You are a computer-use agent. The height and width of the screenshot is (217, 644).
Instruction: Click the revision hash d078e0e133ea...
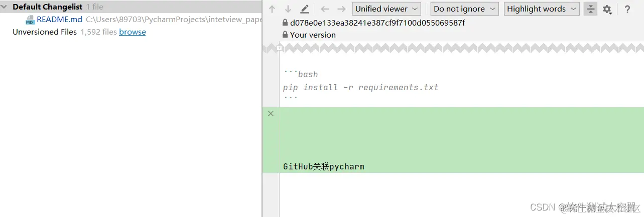pos(377,23)
